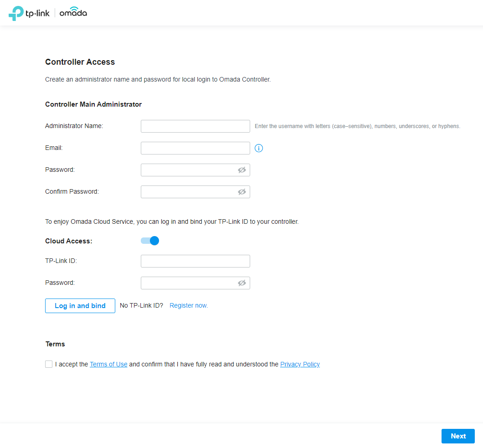Open the Terms of Use link
This screenshot has height=448, width=483.
coord(108,364)
